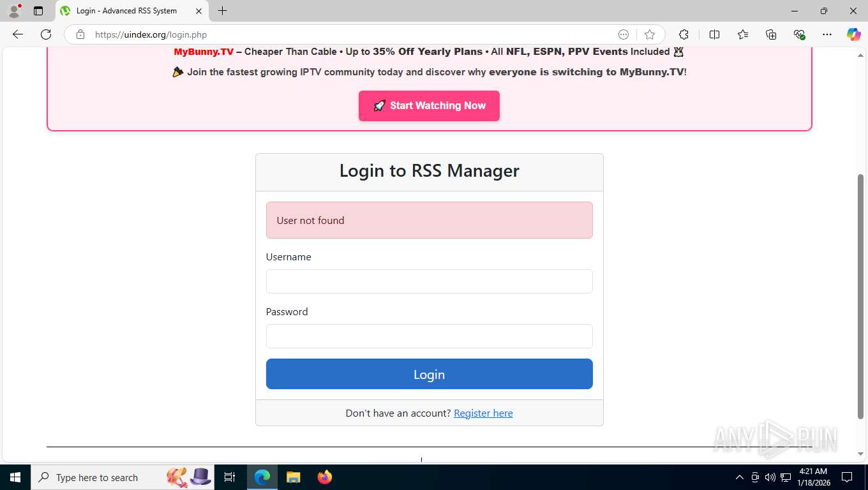Open the volume control tray icon
868x490 pixels.
pyautogui.click(x=770, y=477)
